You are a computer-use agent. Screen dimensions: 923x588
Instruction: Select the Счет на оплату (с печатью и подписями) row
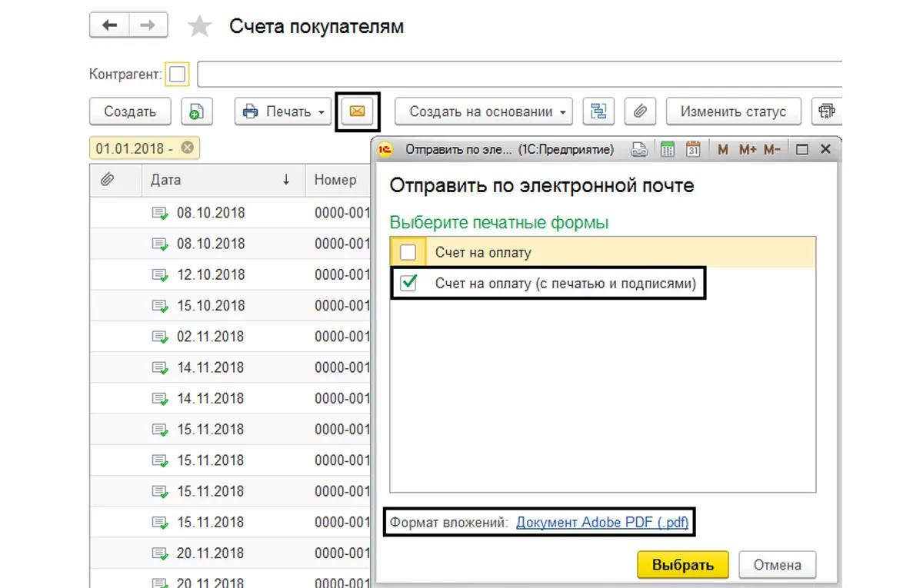pos(603,283)
